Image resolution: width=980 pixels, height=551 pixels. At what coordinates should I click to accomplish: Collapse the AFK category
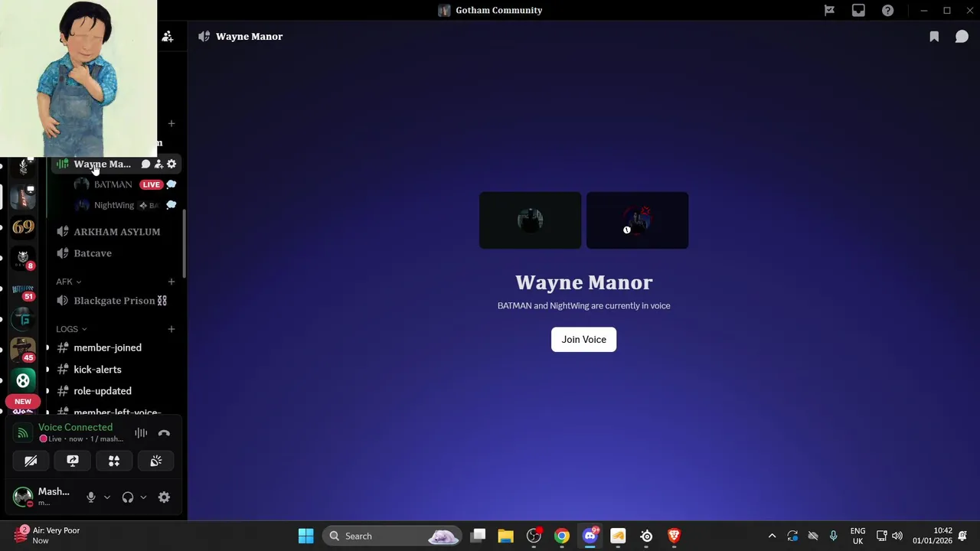tap(68, 282)
